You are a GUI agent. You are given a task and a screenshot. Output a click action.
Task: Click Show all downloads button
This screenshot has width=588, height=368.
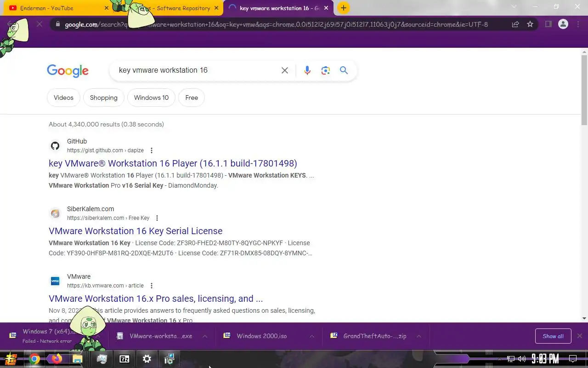pyautogui.click(x=553, y=336)
